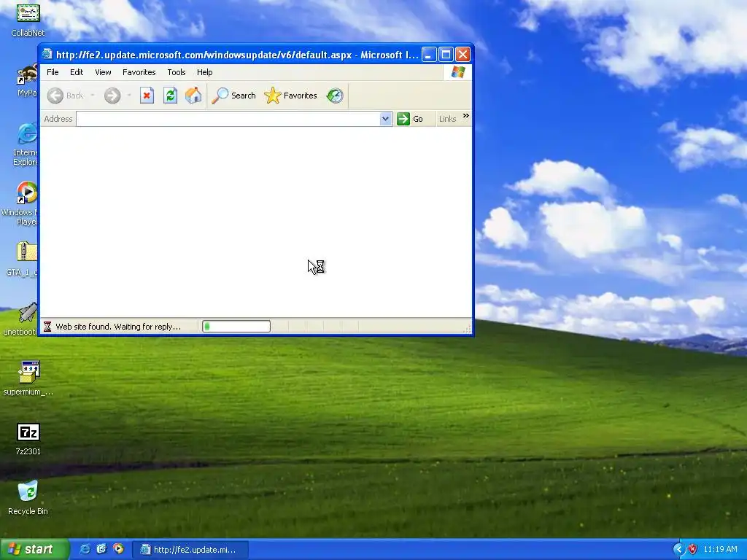Screen dimensions: 747x560
Task: Click the page loading progress bar
Action: 236,326
